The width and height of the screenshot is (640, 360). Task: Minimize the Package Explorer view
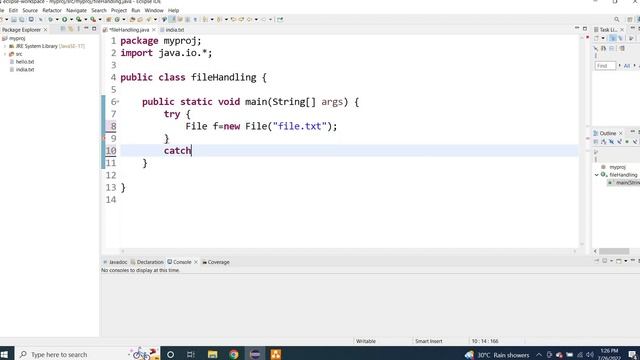[86, 29]
